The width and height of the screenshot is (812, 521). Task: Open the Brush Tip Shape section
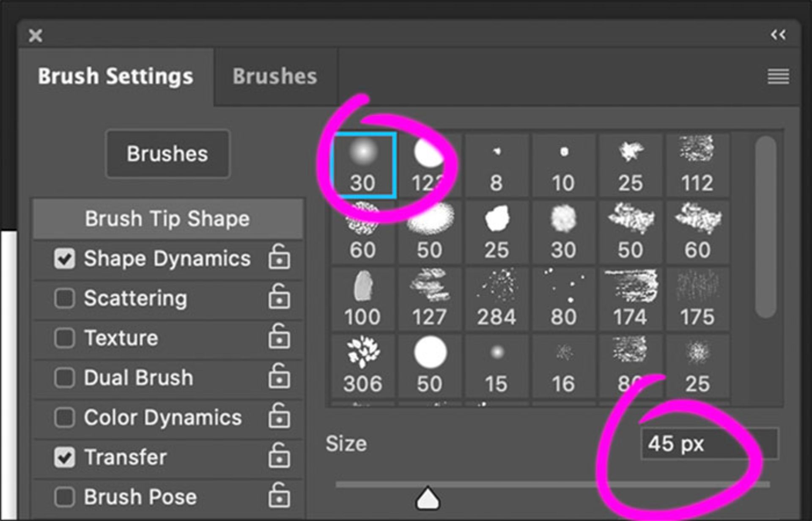pyautogui.click(x=167, y=219)
